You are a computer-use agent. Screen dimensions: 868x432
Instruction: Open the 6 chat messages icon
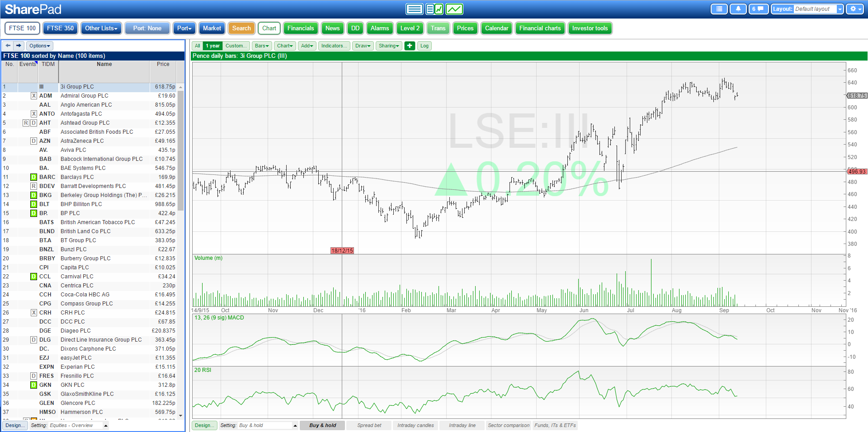[759, 9]
